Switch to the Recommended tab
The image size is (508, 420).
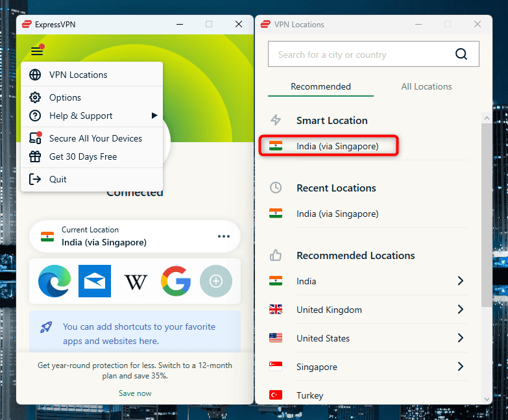[x=321, y=86]
